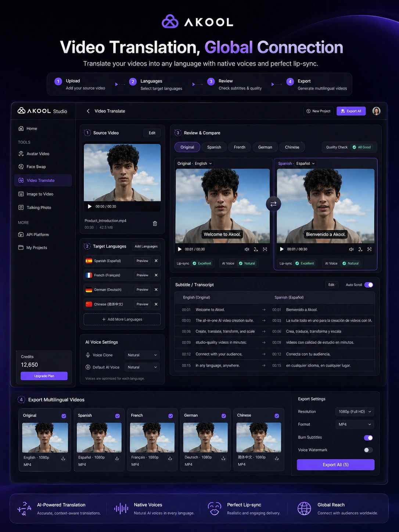Toggle the Auto Scroll switch
Screen dimensions: 399x532
tap(369, 285)
